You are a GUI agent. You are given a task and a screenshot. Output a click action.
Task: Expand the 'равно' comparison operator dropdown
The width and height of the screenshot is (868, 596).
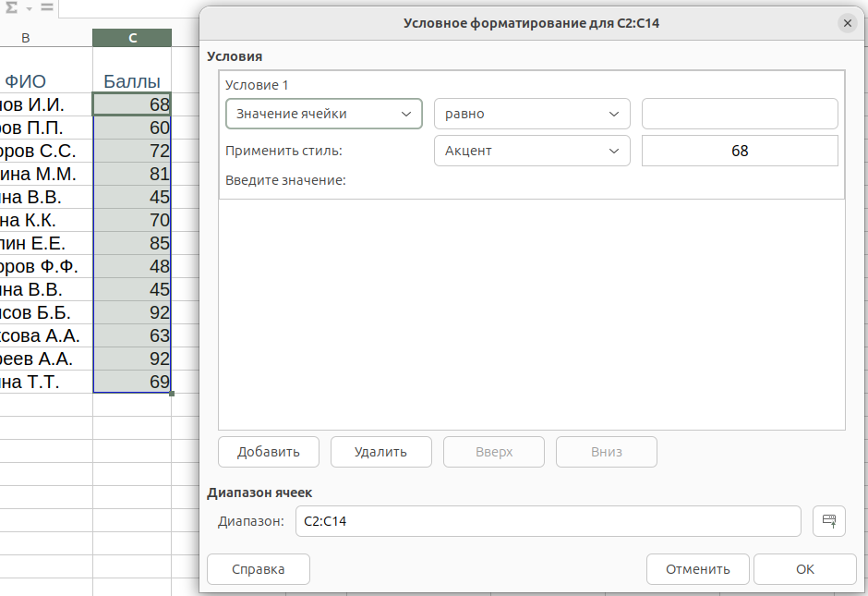532,114
